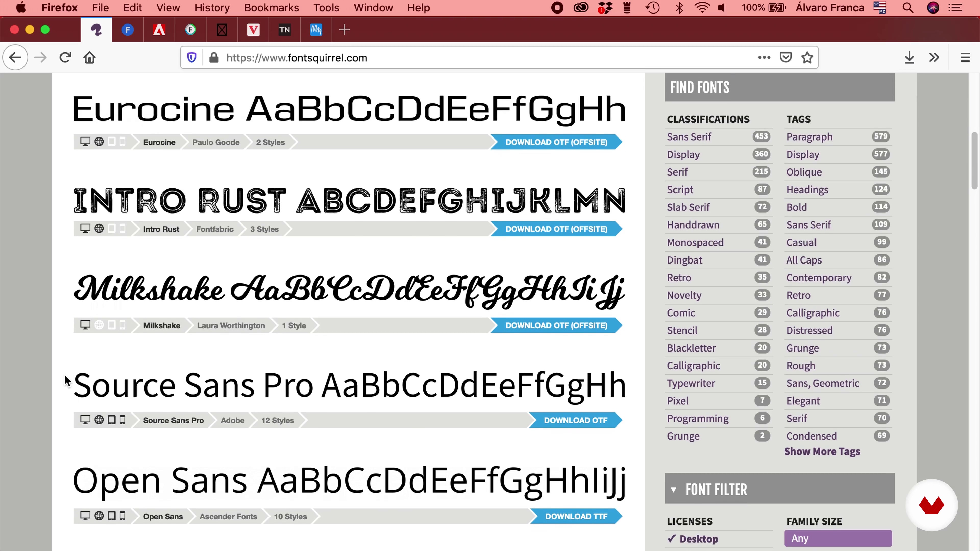
Task: Select the Any family size option
Action: 838,538
